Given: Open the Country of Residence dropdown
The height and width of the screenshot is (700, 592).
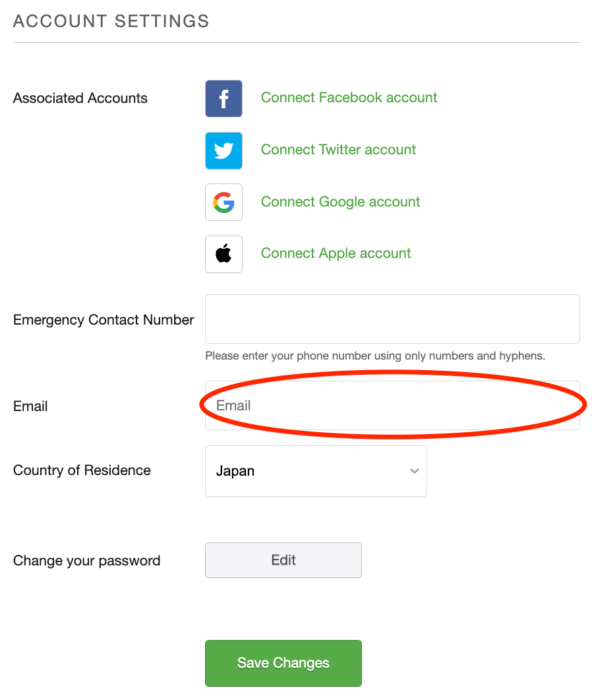Looking at the screenshot, I should (316, 471).
